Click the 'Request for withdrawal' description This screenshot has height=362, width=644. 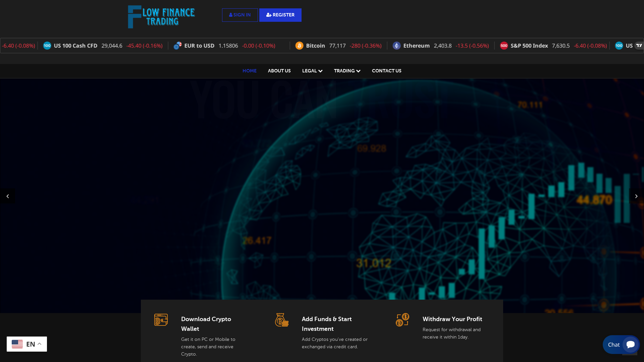451,333
